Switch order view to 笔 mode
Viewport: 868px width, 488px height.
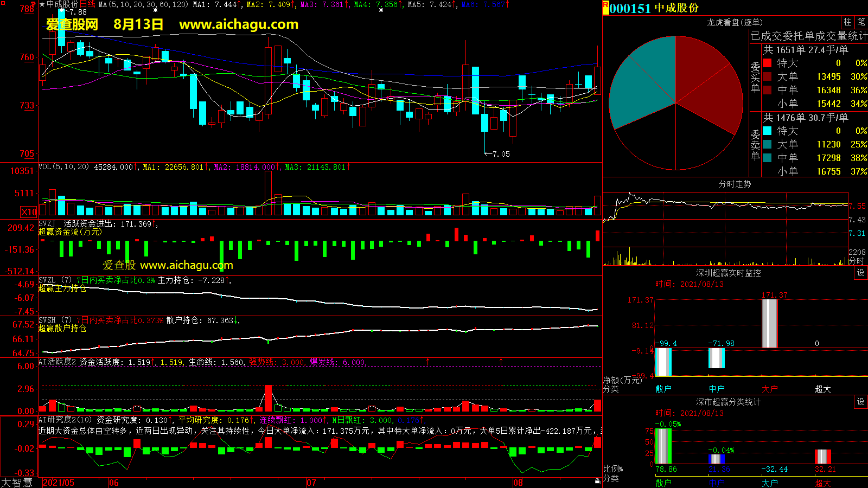[x=861, y=22]
